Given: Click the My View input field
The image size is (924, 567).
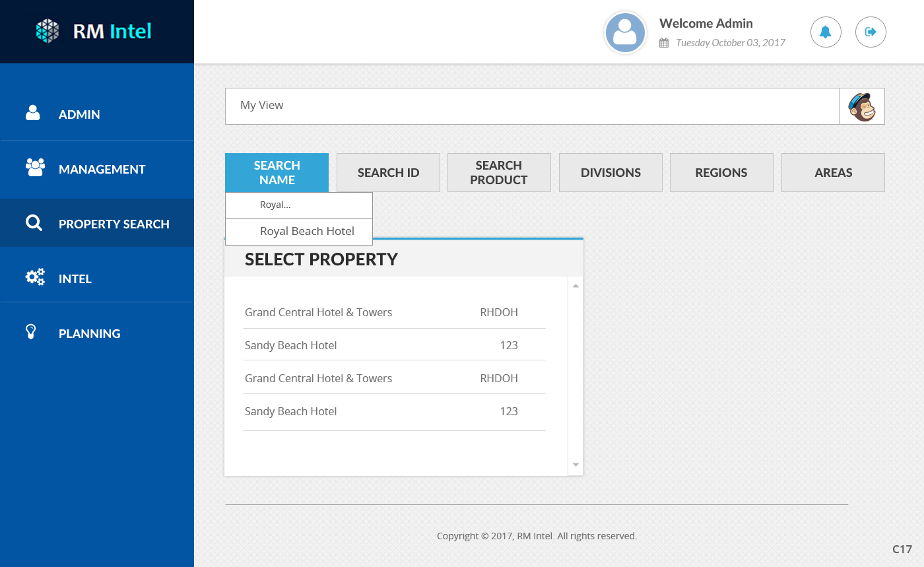Looking at the screenshot, I should coord(531,106).
